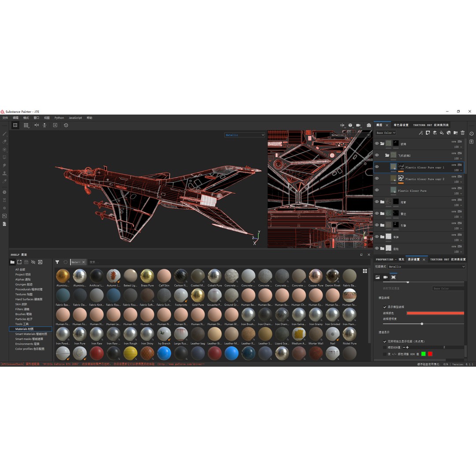Click the 3D cube view icon above viewport
This screenshot has height=476, width=476.
pos(350,125)
